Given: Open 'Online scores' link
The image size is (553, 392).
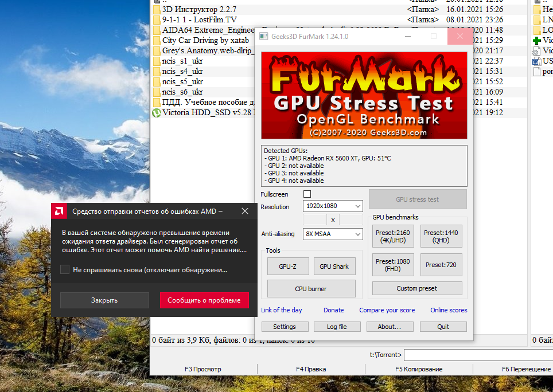Looking at the screenshot, I should (449, 310).
